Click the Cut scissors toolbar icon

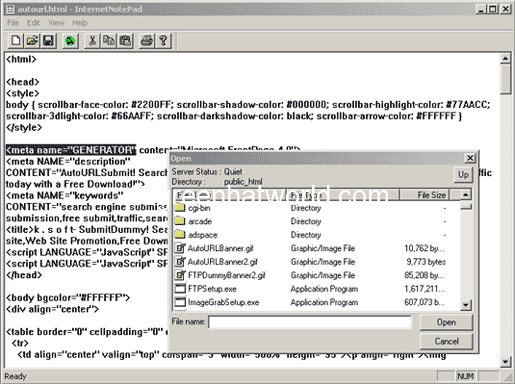pos(92,41)
